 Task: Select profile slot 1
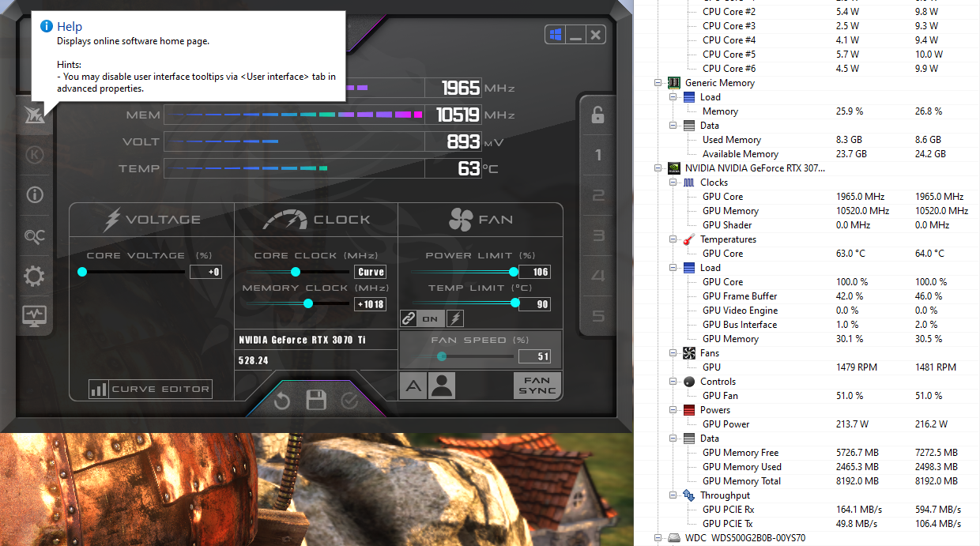[598, 156]
